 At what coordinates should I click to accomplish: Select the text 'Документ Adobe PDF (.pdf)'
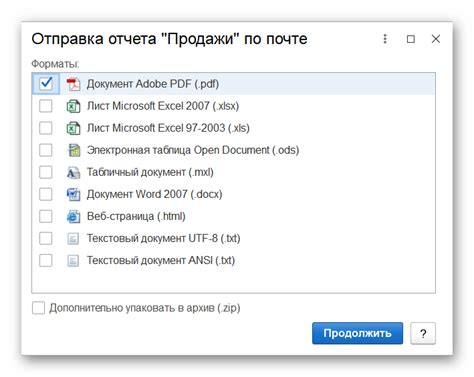[153, 84]
